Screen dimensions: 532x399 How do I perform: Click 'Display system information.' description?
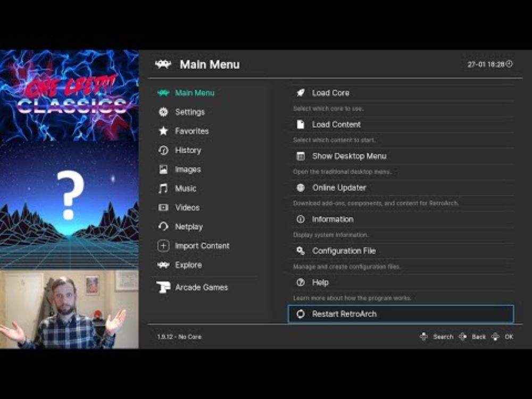pyautogui.click(x=331, y=235)
